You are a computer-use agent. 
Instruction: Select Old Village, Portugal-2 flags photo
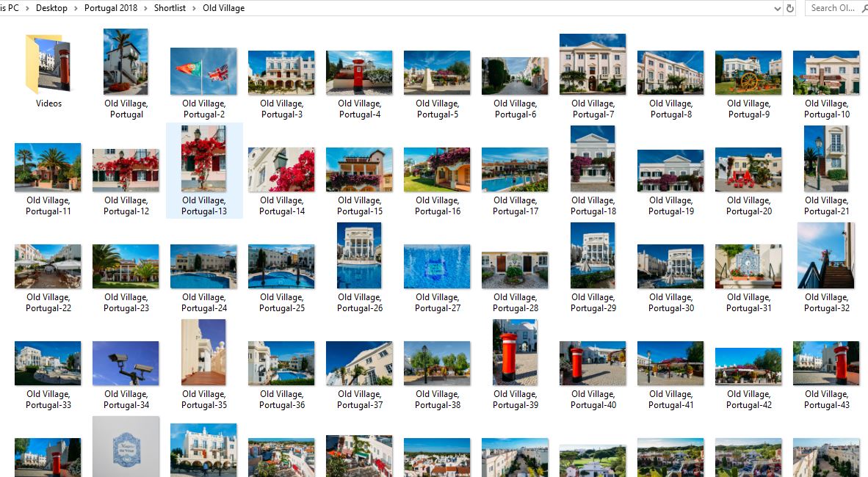(203, 71)
